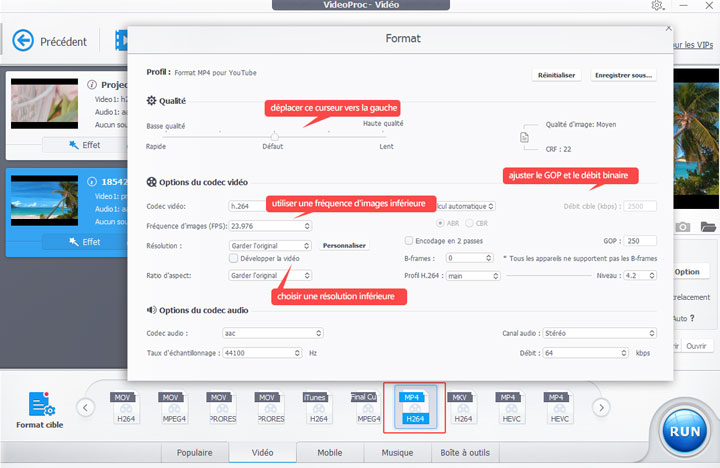The image size is (720, 468).
Task: Start conversion with the RUN button
Action: point(685,431)
